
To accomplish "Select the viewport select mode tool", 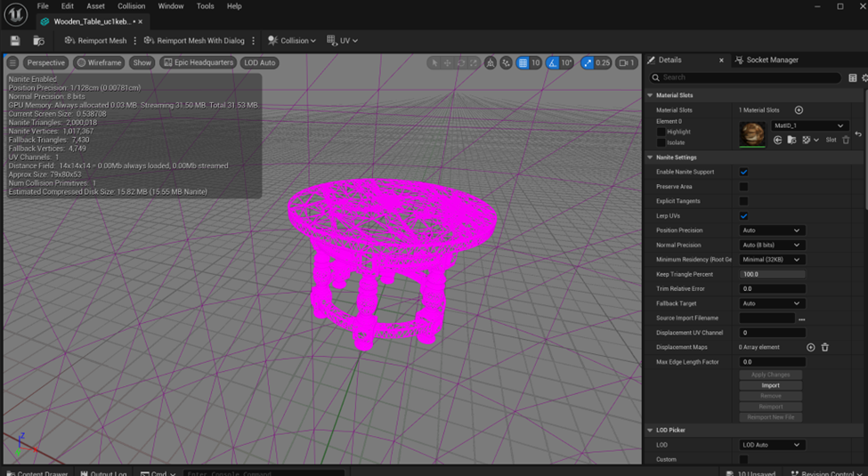I will coord(434,63).
